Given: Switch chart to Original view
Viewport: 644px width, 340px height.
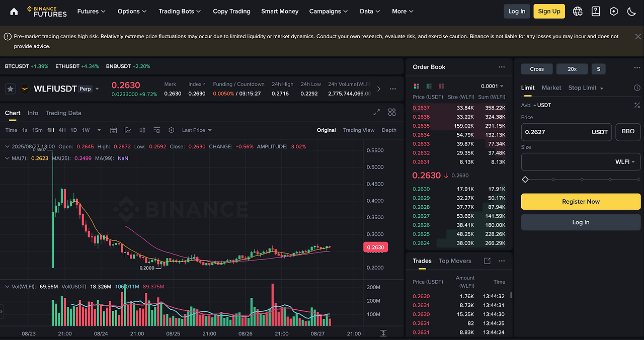Looking at the screenshot, I should click(326, 130).
